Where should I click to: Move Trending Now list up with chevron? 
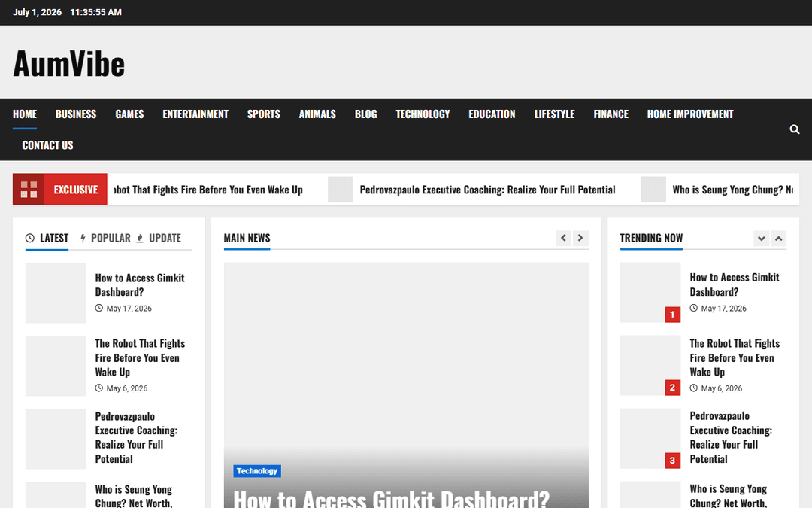click(778, 239)
